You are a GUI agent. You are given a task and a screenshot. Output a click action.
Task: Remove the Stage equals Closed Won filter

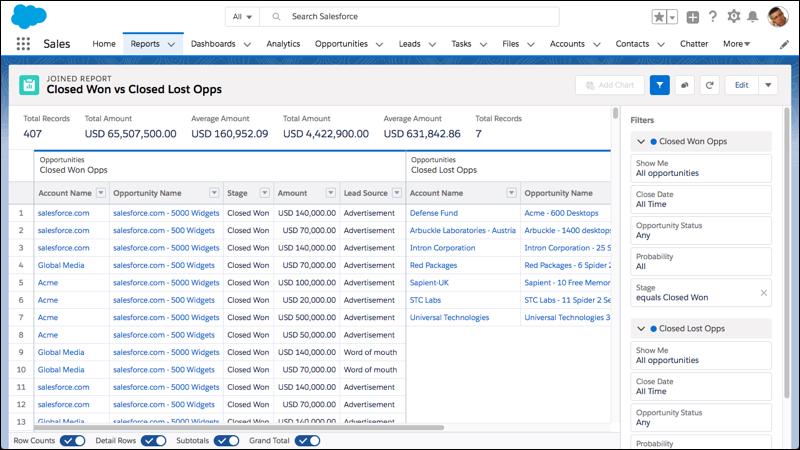pos(764,292)
